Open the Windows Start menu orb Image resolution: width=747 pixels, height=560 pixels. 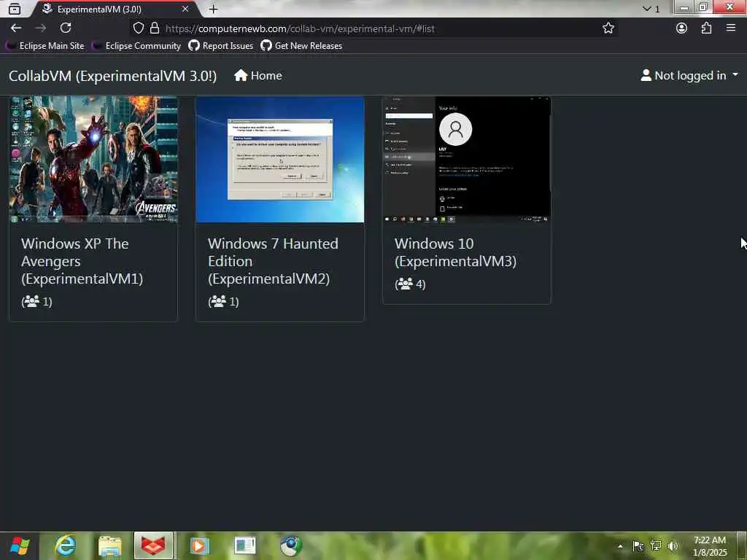(20, 545)
